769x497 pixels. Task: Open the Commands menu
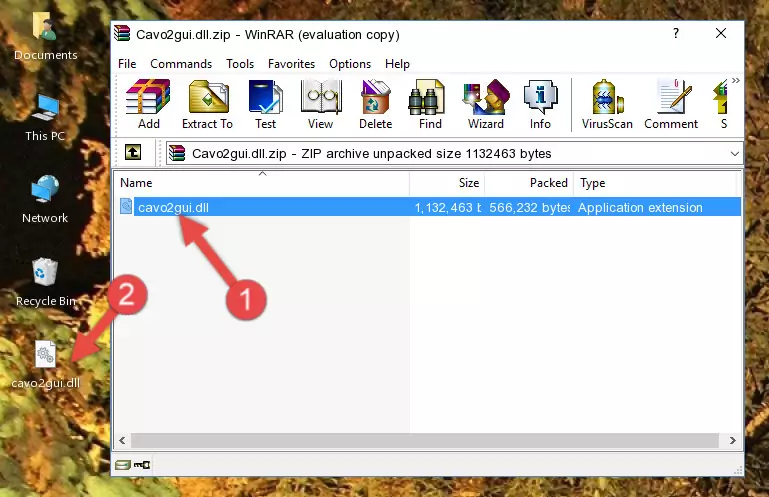[181, 64]
